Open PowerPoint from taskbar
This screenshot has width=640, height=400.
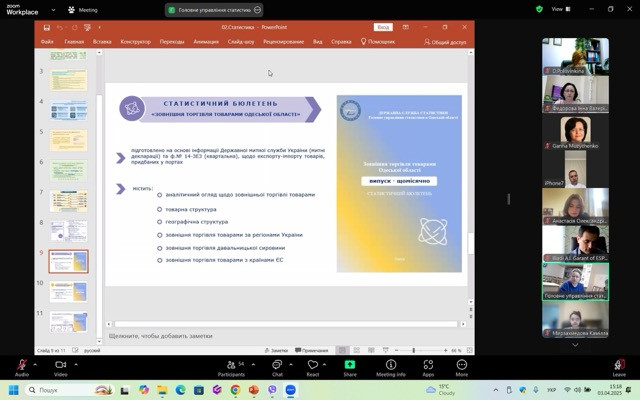tap(253, 390)
